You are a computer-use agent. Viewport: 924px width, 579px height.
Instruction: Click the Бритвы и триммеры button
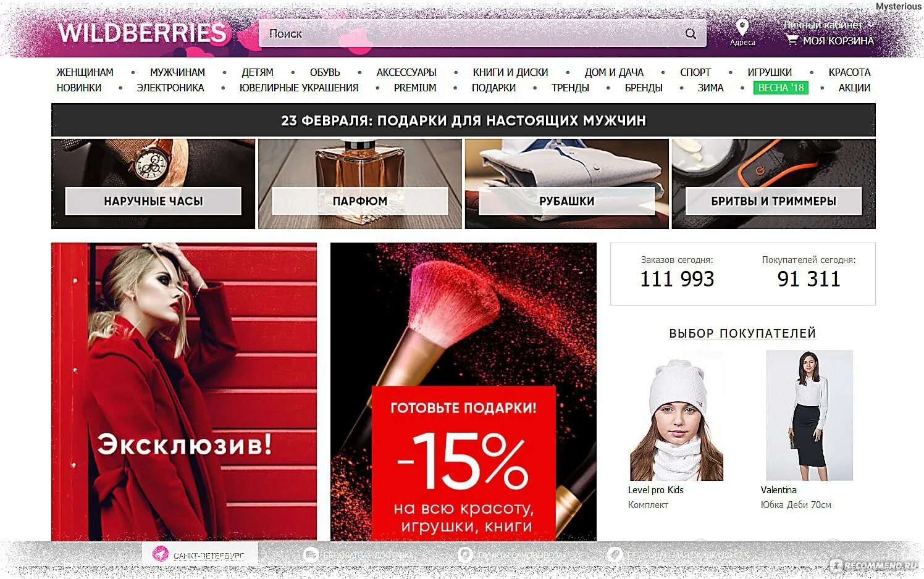[x=773, y=201]
